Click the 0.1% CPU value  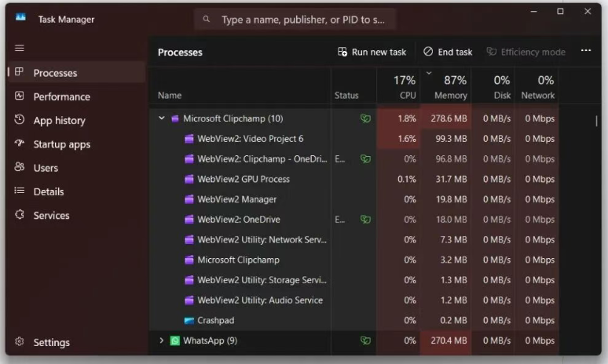pos(407,179)
